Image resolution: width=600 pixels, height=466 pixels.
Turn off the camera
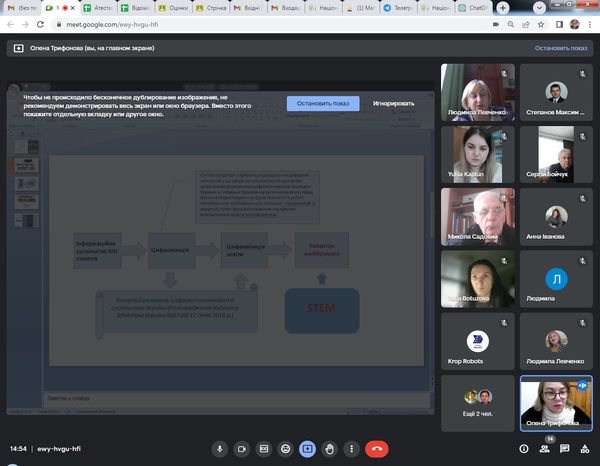click(242, 449)
